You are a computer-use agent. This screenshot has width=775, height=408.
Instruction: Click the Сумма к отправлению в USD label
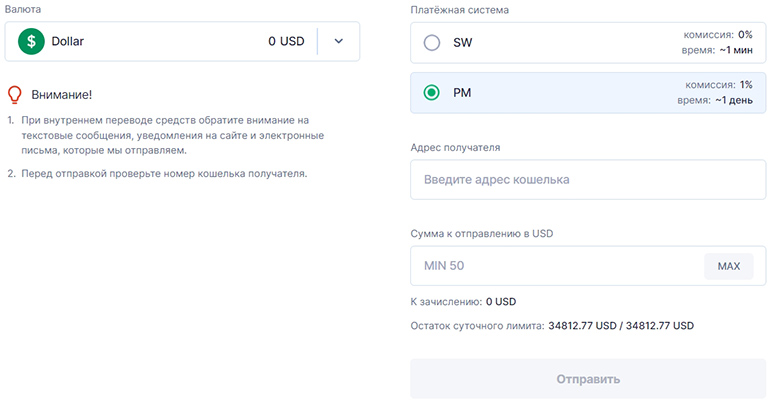point(482,233)
